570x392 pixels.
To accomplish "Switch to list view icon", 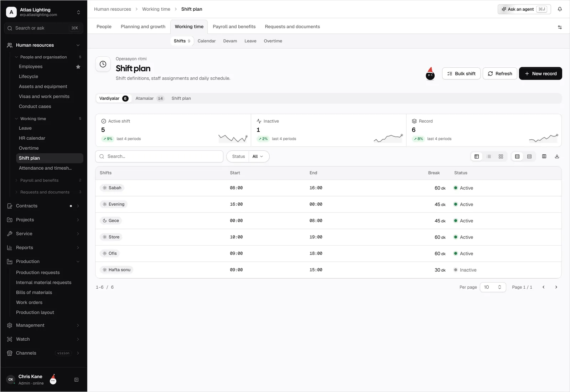I will pyautogui.click(x=489, y=156).
